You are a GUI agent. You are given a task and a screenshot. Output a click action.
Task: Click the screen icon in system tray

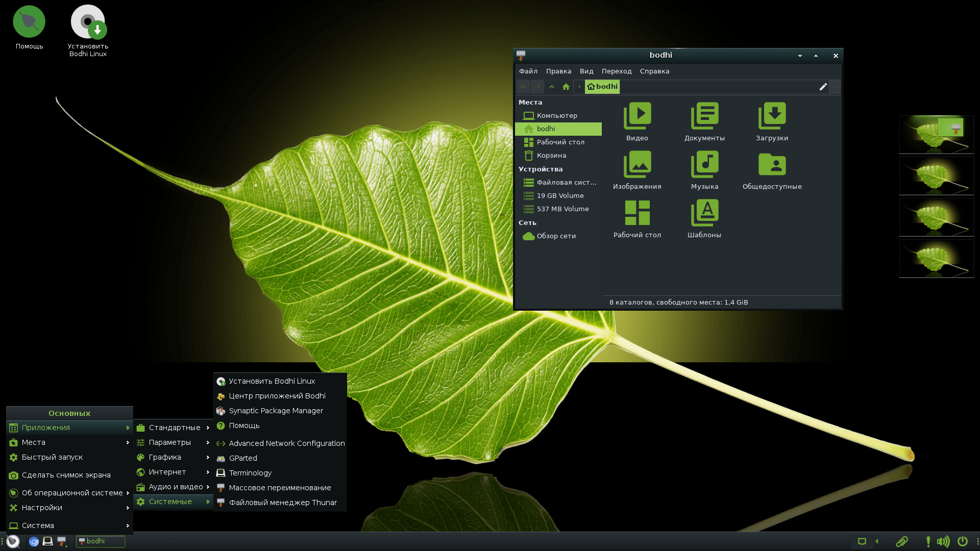coord(862,541)
